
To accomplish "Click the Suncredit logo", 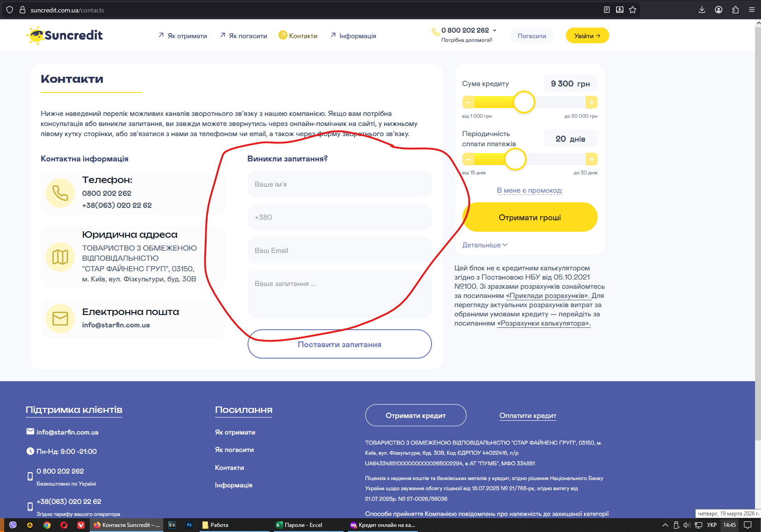I will [x=65, y=35].
